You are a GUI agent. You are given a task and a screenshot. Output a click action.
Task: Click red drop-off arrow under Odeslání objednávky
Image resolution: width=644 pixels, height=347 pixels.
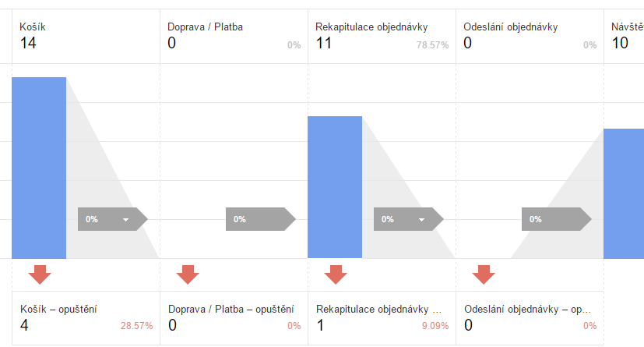pyautogui.click(x=484, y=274)
